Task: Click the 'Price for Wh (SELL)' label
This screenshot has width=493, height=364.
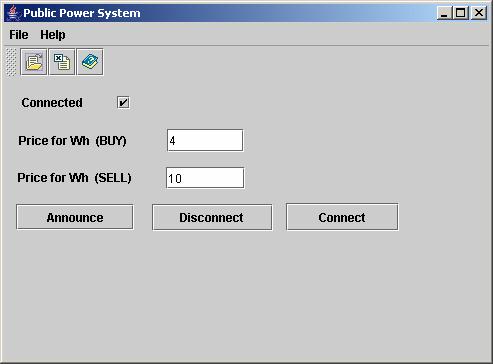Action: (74, 178)
